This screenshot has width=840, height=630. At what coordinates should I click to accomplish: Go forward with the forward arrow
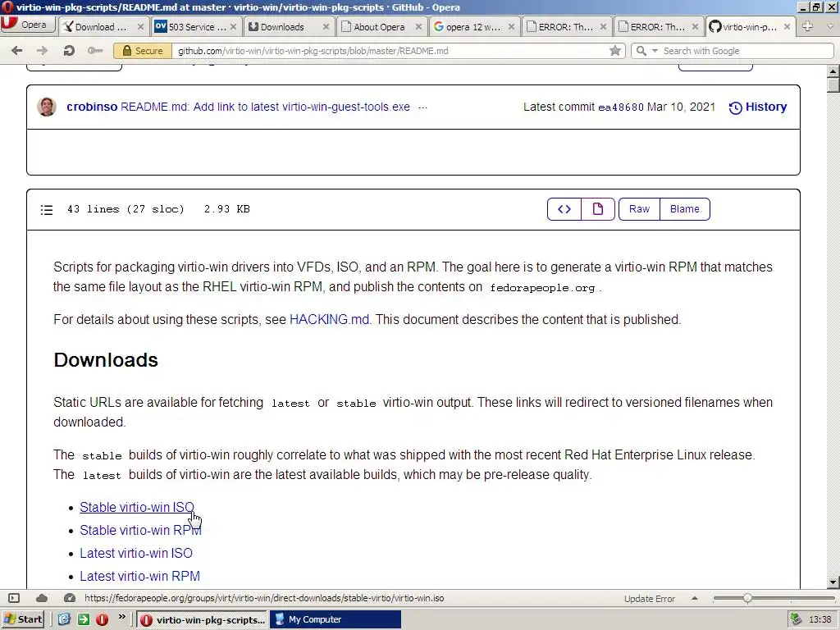click(x=42, y=51)
